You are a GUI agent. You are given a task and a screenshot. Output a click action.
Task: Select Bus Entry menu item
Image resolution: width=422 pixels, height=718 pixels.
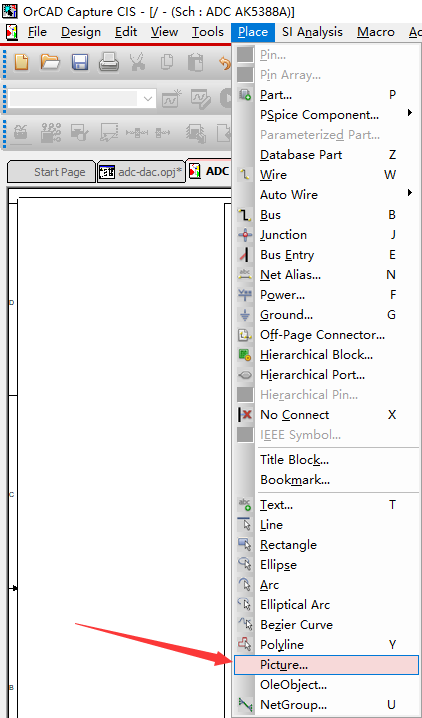(326, 255)
